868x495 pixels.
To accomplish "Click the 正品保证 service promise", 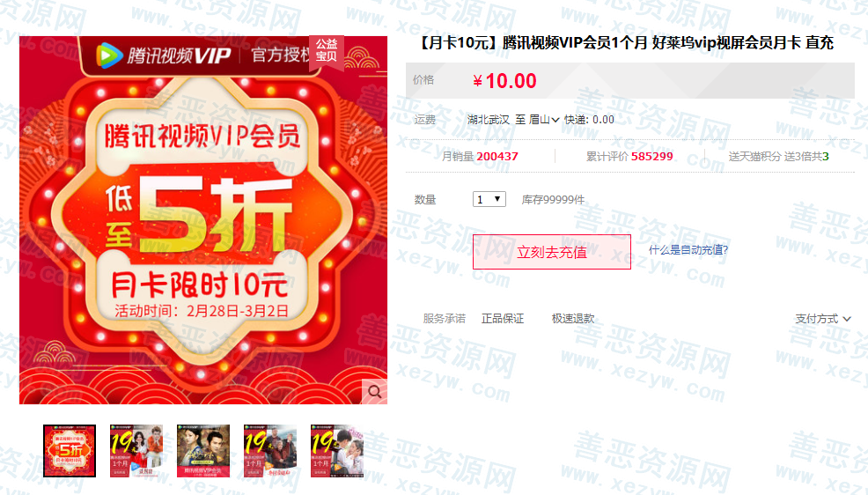I will (503, 319).
